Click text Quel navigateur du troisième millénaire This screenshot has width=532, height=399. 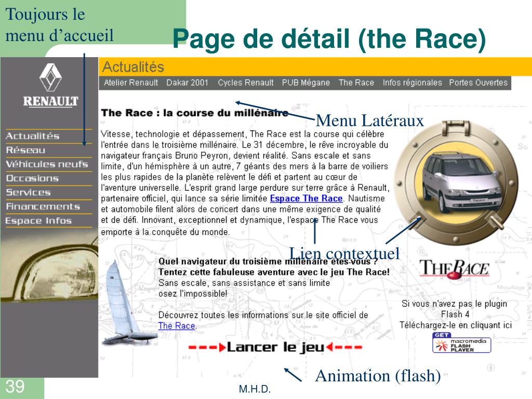[x=268, y=261]
